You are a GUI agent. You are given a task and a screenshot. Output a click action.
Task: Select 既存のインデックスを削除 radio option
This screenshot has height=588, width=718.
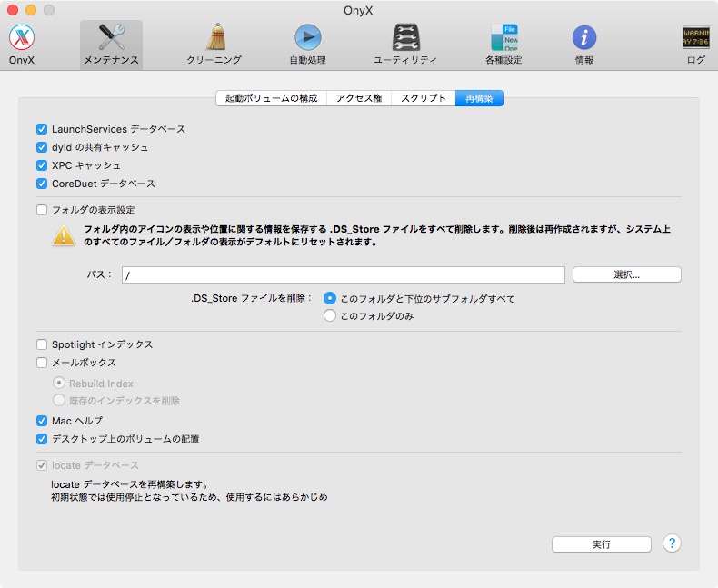click(x=58, y=400)
